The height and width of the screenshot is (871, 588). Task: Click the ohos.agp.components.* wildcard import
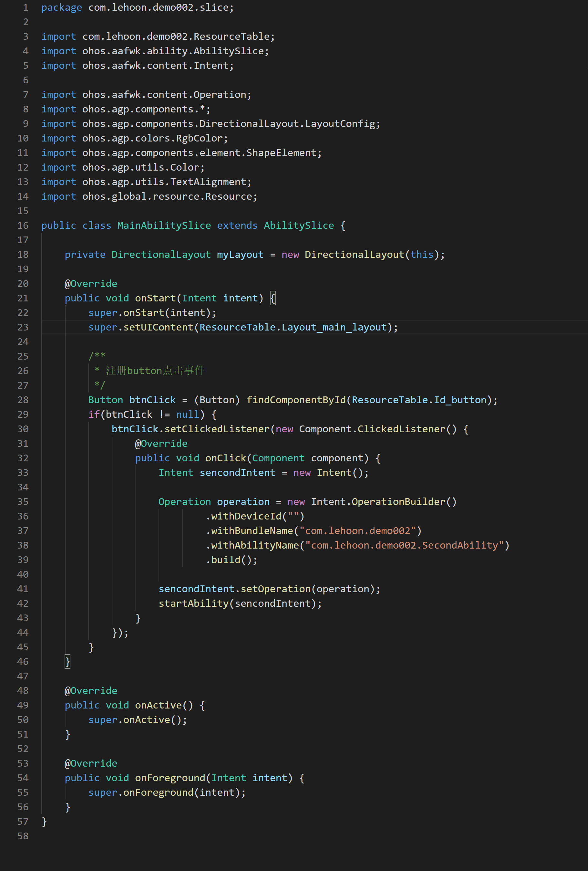coord(126,110)
